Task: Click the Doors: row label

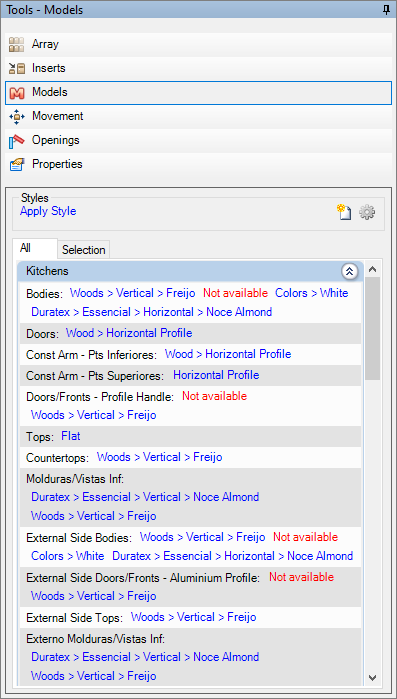Action: (x=42, y=334)
